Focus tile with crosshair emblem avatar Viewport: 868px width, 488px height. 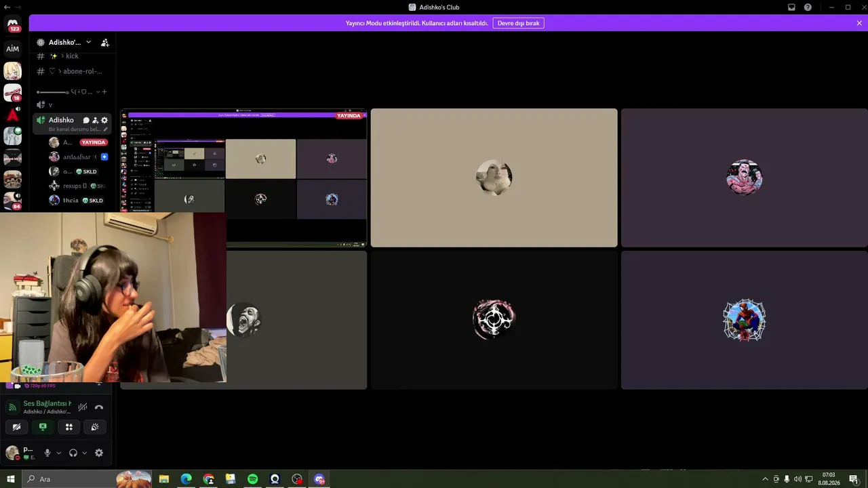[494, 320]
